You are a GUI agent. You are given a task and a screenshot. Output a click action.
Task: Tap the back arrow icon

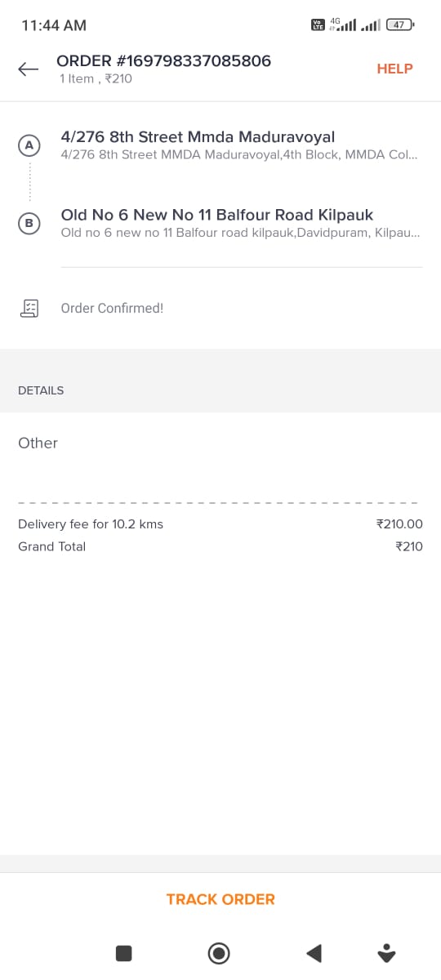pos(29,69)
